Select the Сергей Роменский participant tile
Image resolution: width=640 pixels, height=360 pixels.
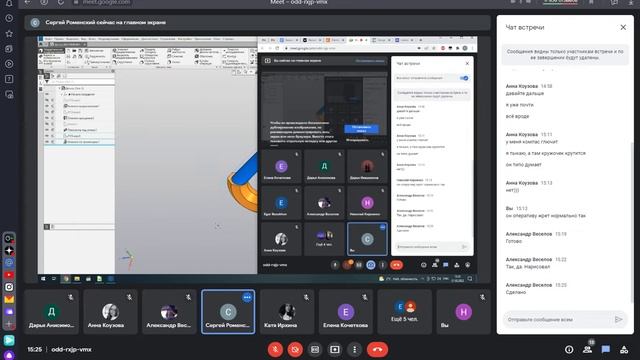(228, 312)
